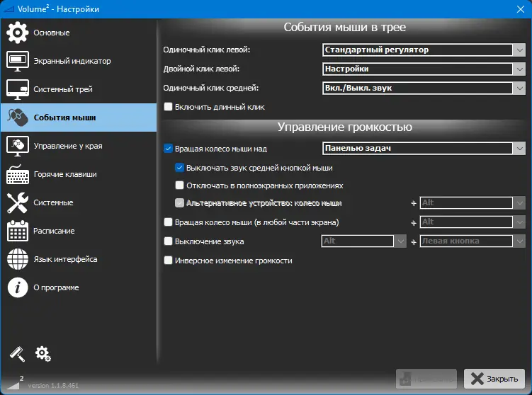Uncheck Вращая колесо мыши над
This screenshot has width=532, height=395.
click(x=168, y=149)
